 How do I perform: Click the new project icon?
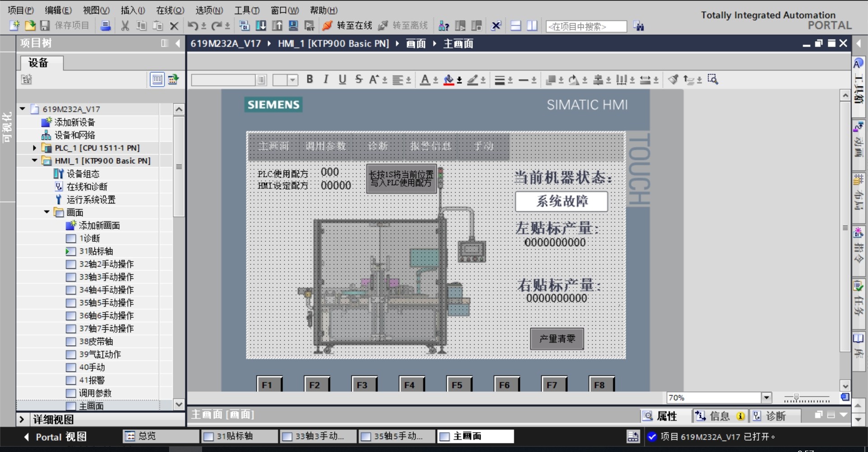(15, 26)
